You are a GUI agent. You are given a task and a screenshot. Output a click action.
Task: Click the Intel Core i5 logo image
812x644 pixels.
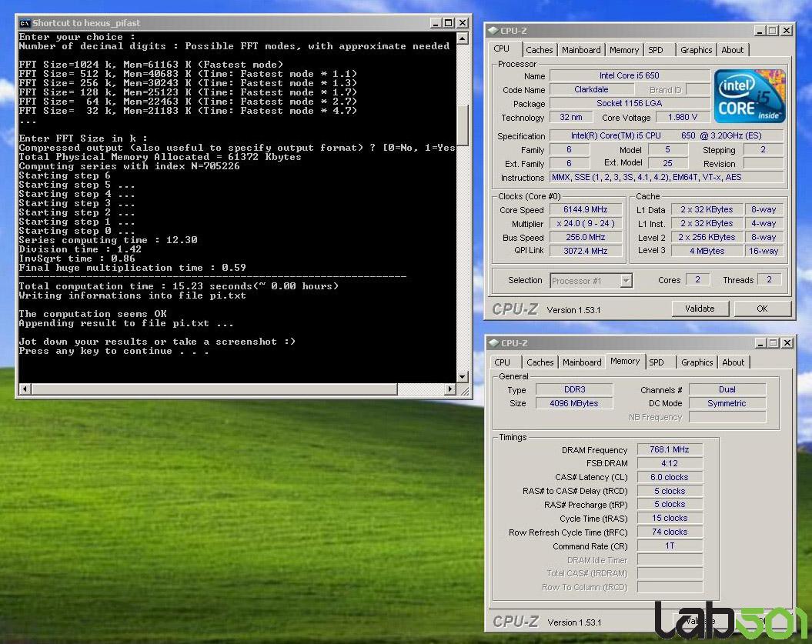[x=750, y=96]
